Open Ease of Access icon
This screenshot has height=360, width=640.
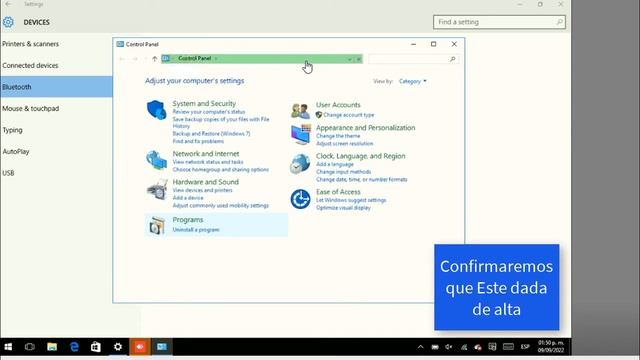(300, 199)
